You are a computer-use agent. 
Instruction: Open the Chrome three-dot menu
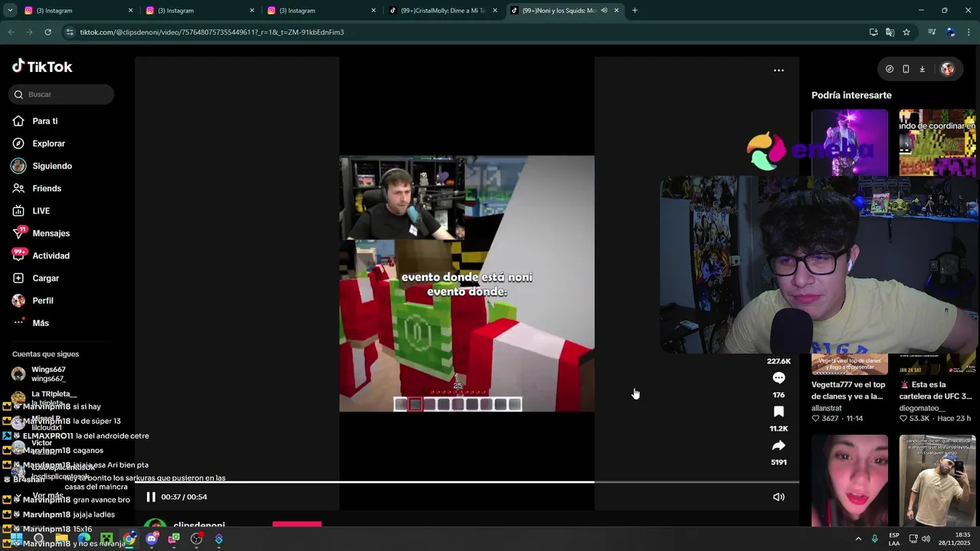[969, 32]
